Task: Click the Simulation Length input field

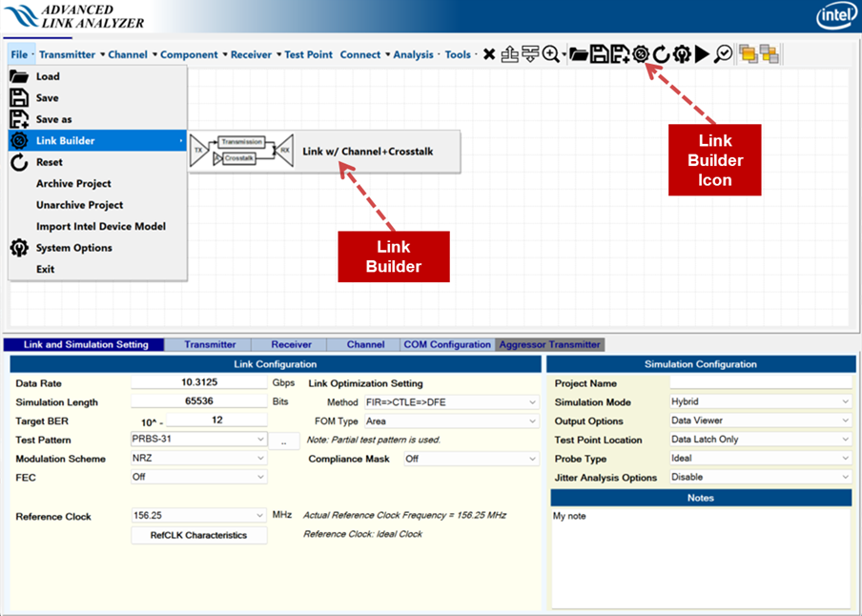Action: tap(199, 400)
